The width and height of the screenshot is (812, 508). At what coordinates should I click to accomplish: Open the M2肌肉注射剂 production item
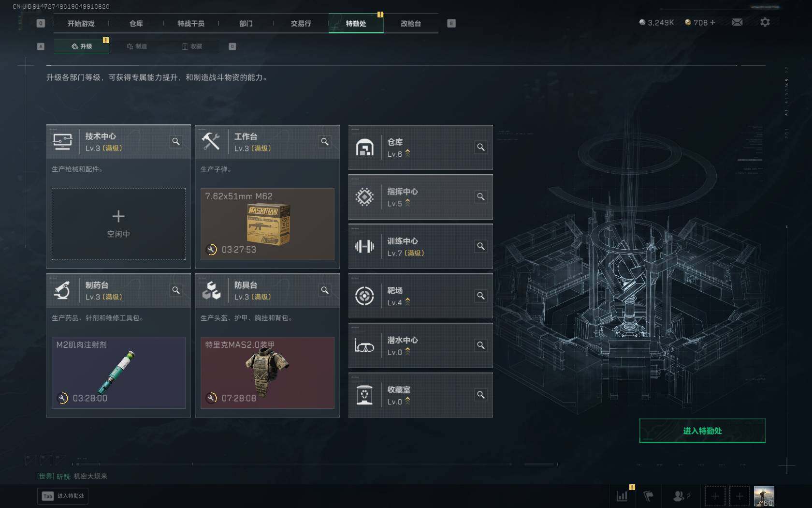[118, 373]
